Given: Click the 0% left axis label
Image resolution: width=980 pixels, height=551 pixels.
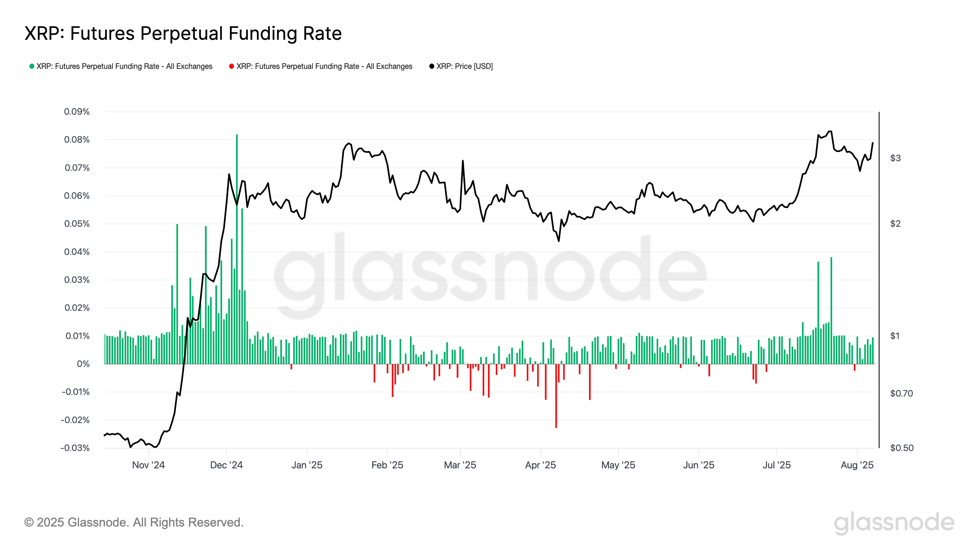Looking at the screenshot, I should [83, 364].
